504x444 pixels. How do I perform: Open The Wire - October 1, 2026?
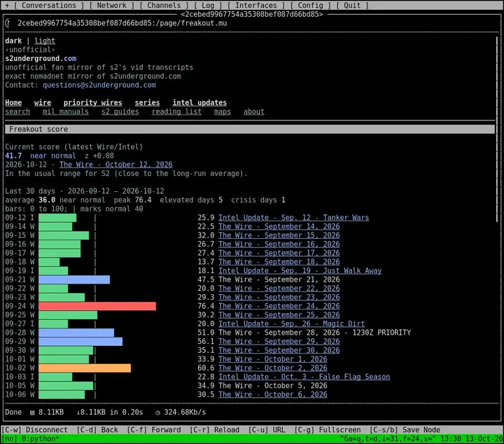pos(273,359)
